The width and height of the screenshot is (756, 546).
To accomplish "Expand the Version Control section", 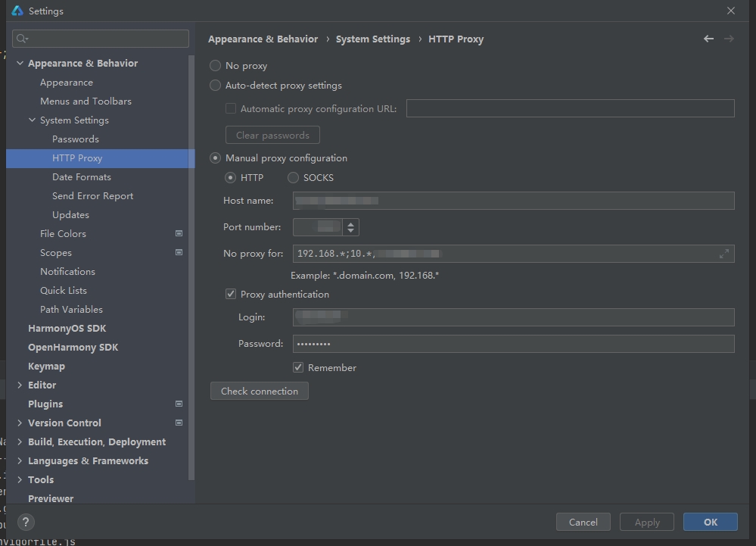I will [20, 423].
